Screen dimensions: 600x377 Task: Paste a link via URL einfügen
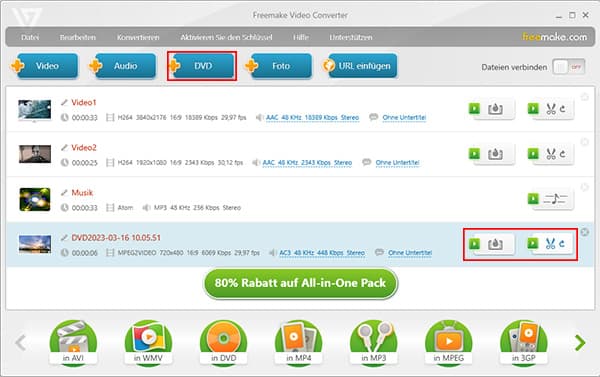[x=360, y=66]
